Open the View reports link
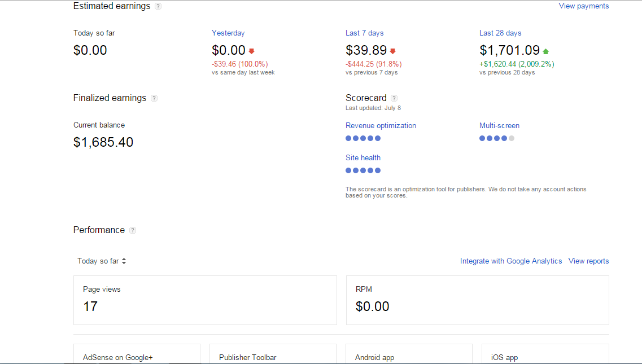The image size is (642, 364). click(588, 261)
